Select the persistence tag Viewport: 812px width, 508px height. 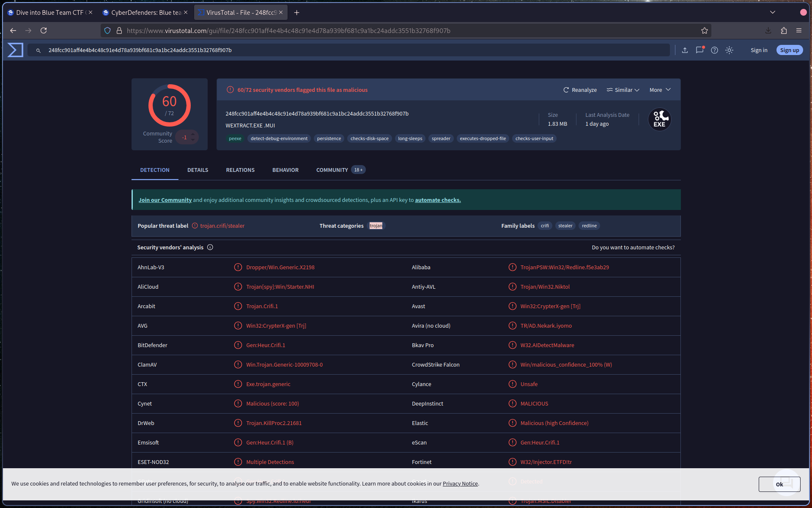pyautogui.click(x=329, y=138)
